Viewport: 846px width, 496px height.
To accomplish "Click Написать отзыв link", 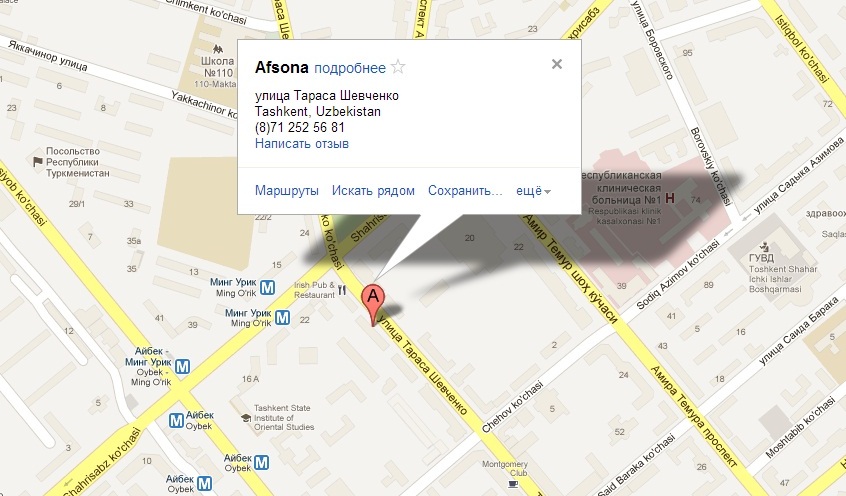I will coord(302,144).
